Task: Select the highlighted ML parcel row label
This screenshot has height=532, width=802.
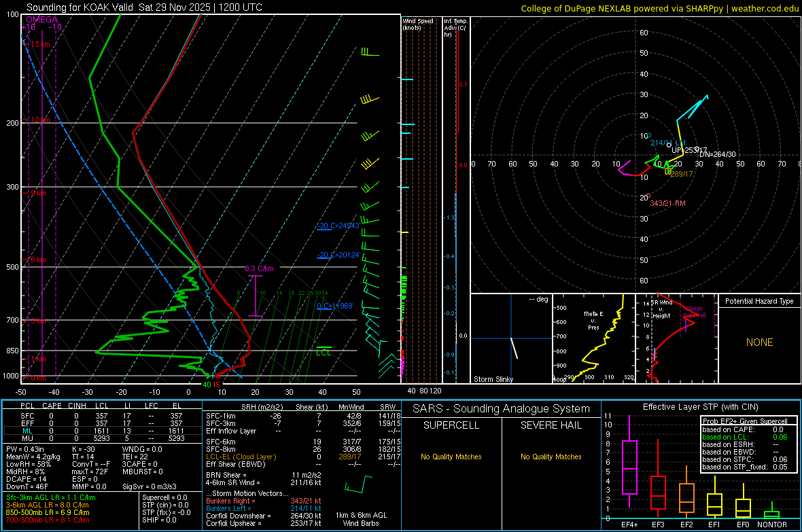Action: (27, 431)
